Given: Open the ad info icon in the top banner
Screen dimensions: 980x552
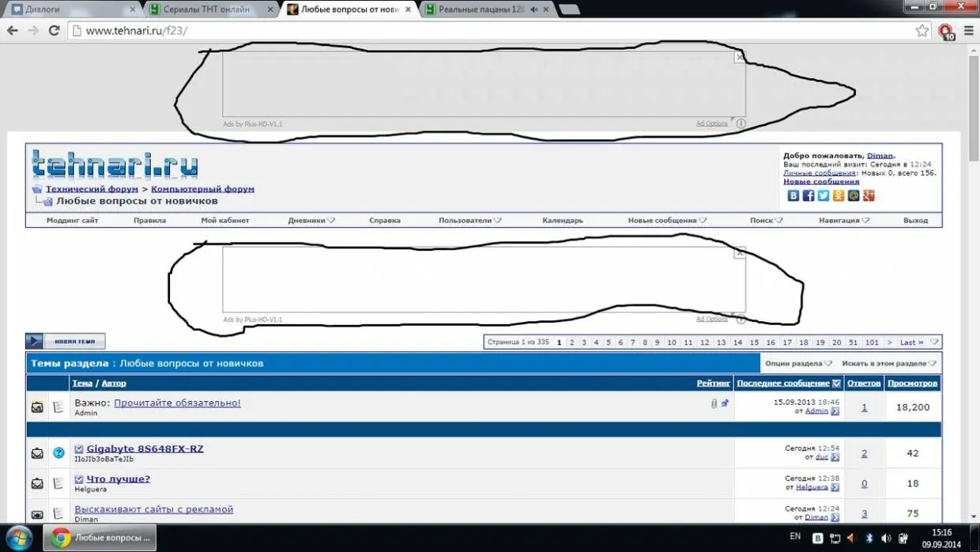Looking at the screenshot, I should point(741,123).
